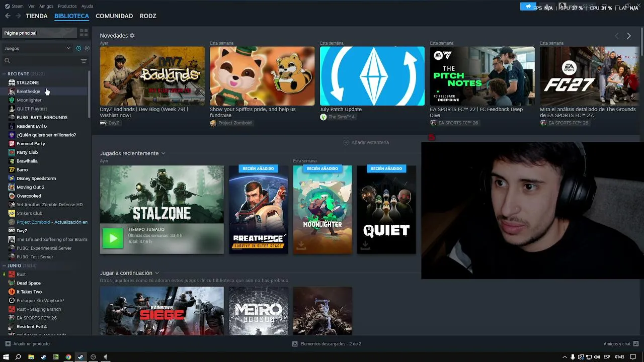Open the Amigos menu
This screenshot has height=362, width=644.
[x=46, y=7]
